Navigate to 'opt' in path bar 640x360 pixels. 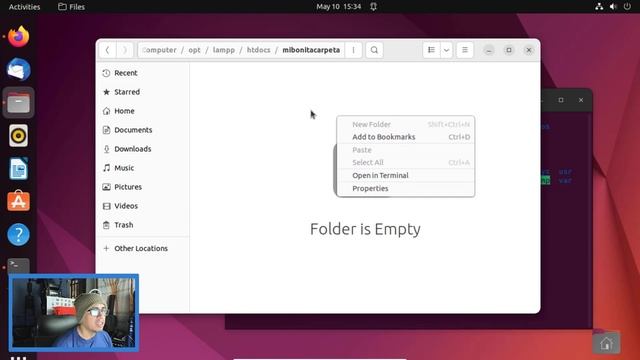(x=194, y=50)
